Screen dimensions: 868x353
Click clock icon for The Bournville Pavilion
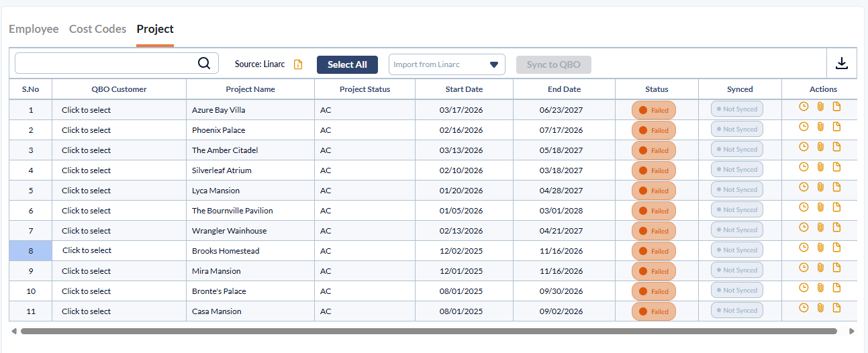pyautogui.click(x=804, y=207)
